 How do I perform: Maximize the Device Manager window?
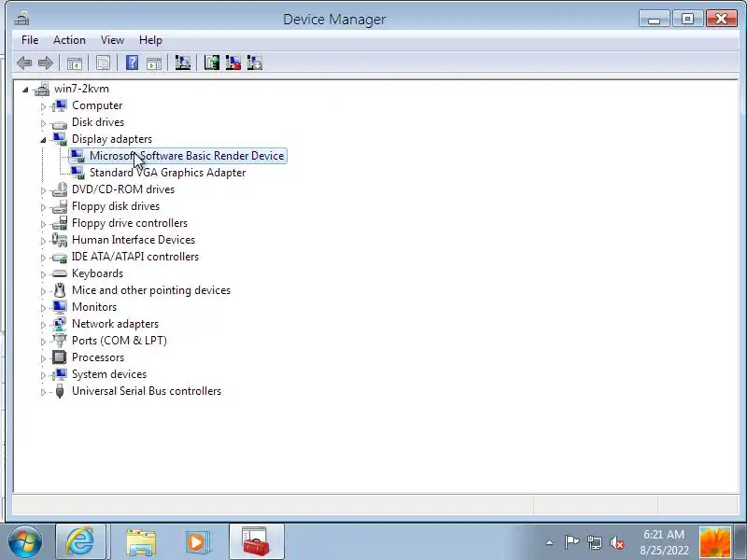tap(687, 19)
